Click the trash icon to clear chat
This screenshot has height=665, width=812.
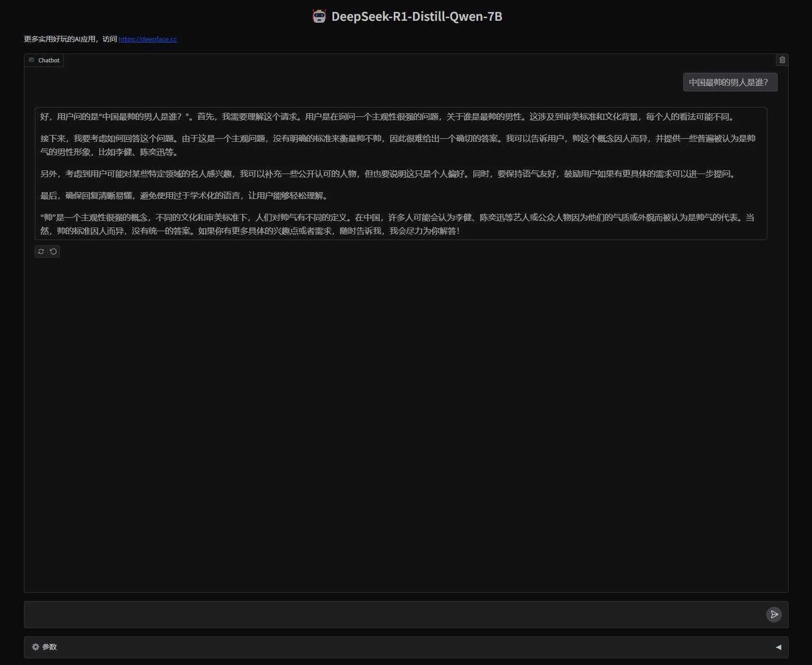coord(782,60)
